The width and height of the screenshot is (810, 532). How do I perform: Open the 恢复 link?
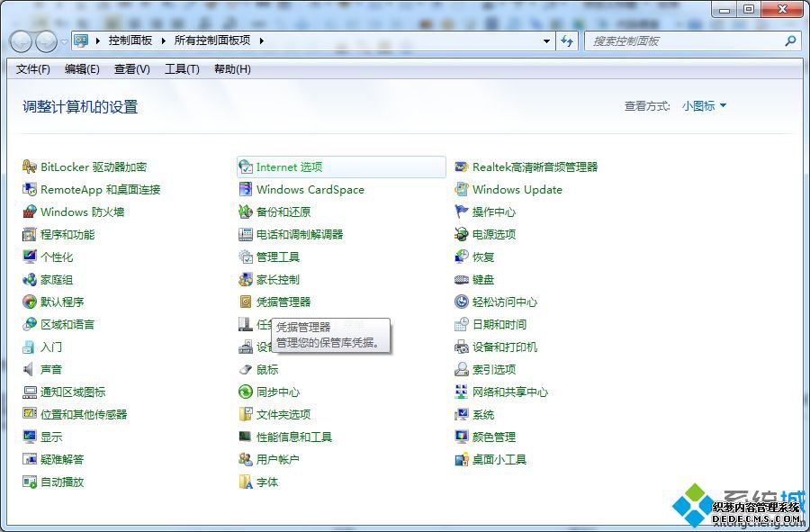(x=483, y=257)
